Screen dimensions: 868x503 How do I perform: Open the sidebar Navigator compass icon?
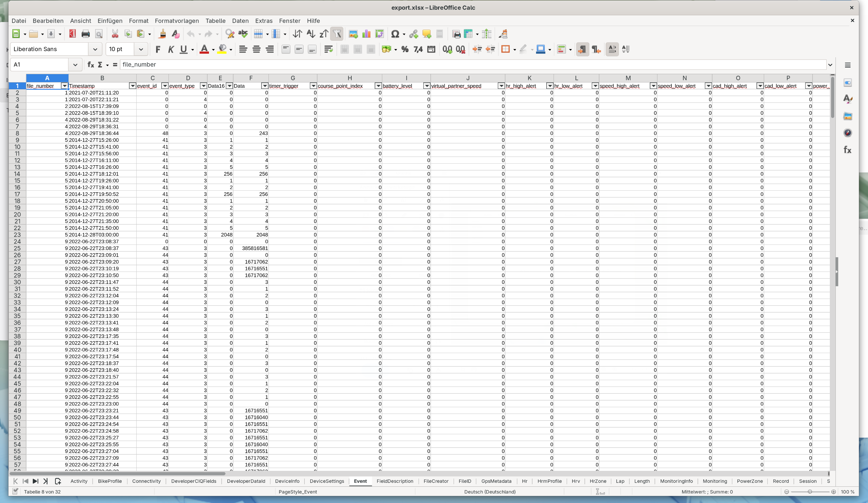point(848,133)
